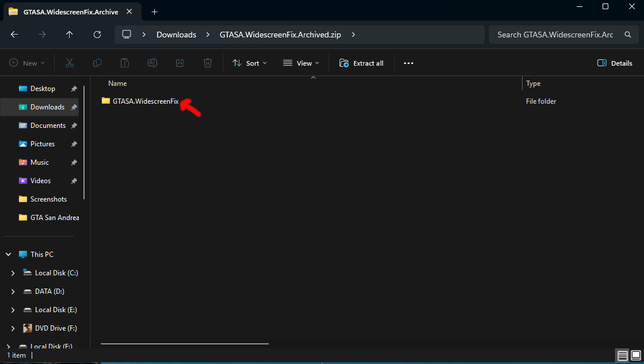Image resolution: width=644 pixels, height=364 pixels.
Task: Click pin icon next to Music
Action: pos(74,162)
